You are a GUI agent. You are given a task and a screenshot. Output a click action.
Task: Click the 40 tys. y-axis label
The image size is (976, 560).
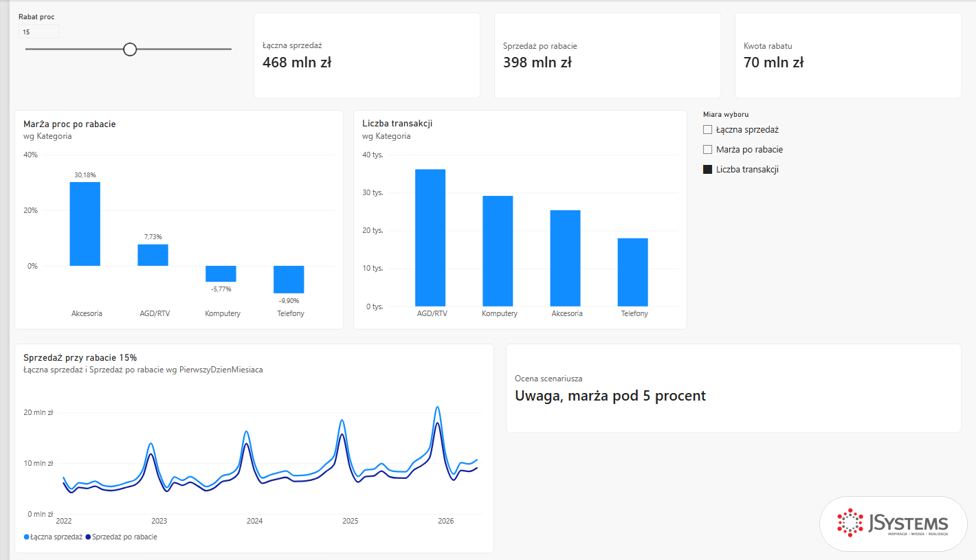pos(373,155)
